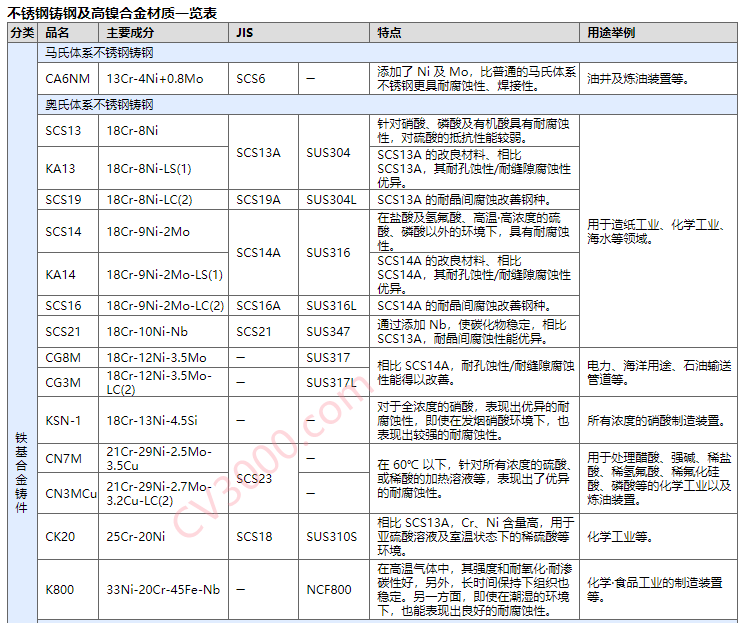747x623 pixels.
Task: Select the 马氏体系不锈钢铸钢 section row
Action: 99,51
